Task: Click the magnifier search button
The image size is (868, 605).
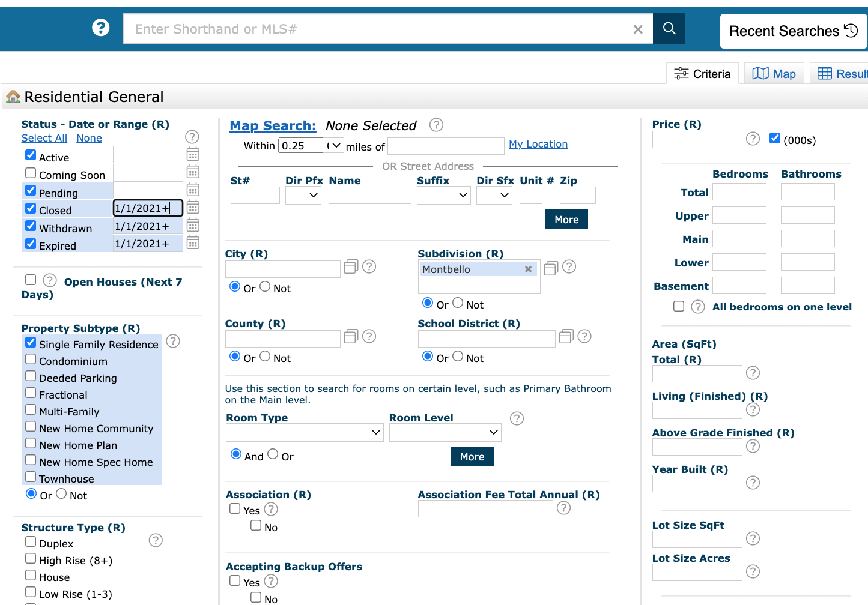Action: [x=669, y=29]
